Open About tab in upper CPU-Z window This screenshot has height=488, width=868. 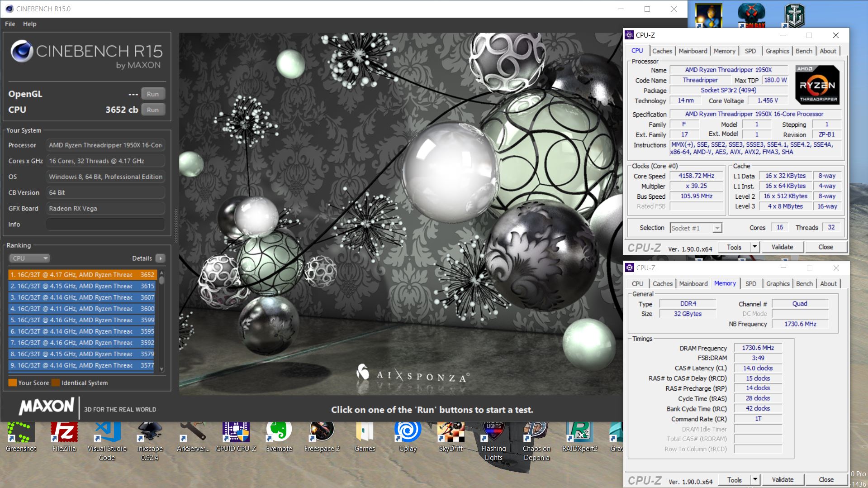(828, 51)
